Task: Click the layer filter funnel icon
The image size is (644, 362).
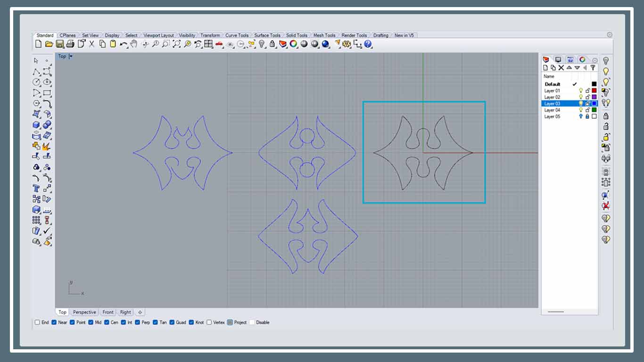Action: [593, 68]
